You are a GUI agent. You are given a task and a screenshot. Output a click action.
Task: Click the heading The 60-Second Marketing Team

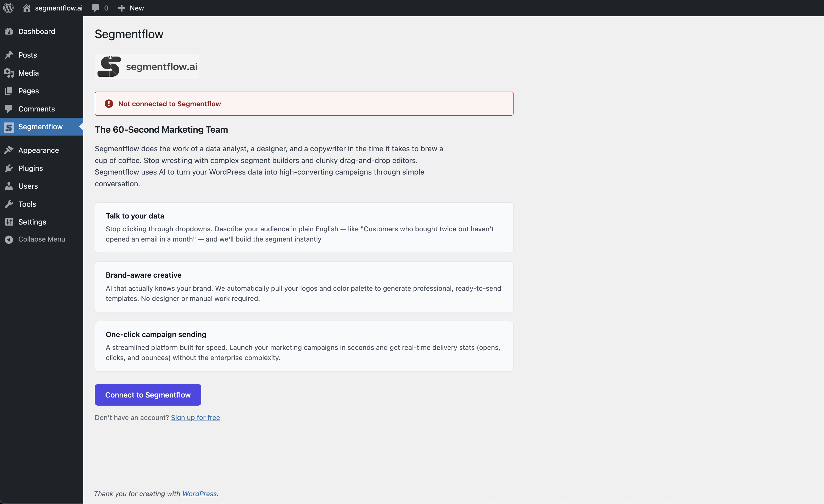point(161,130)
